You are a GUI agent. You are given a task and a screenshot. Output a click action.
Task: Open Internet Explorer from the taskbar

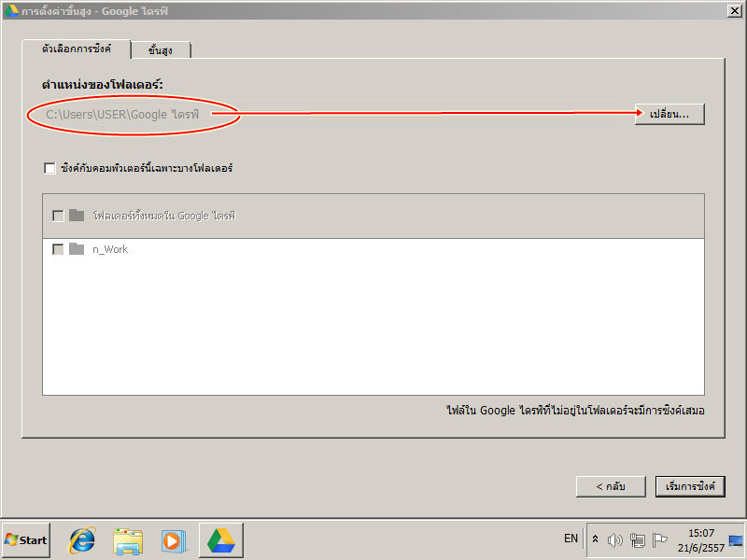pyautogui.click(x=82, y=540)
